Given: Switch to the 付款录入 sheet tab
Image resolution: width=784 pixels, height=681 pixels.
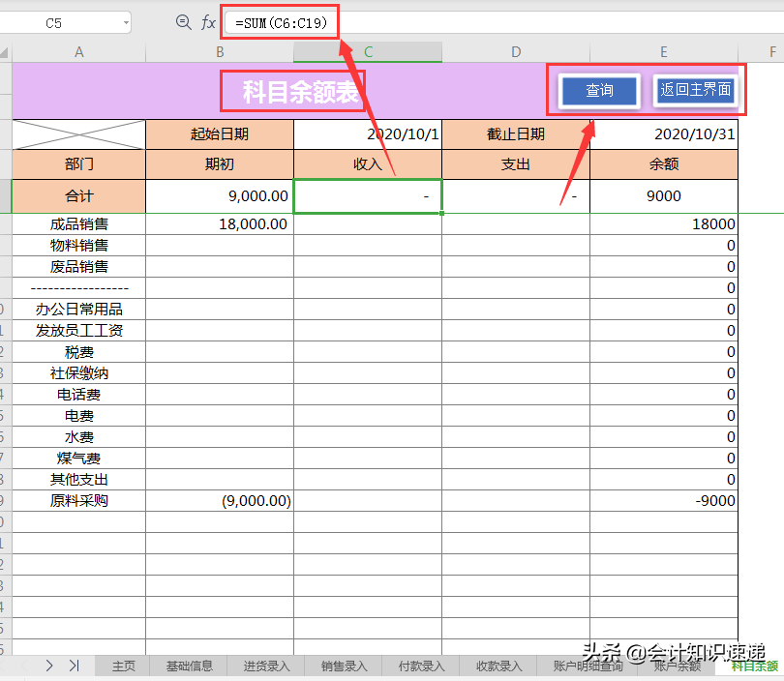Looking at the screenshot, I should (x=421, y=666).
